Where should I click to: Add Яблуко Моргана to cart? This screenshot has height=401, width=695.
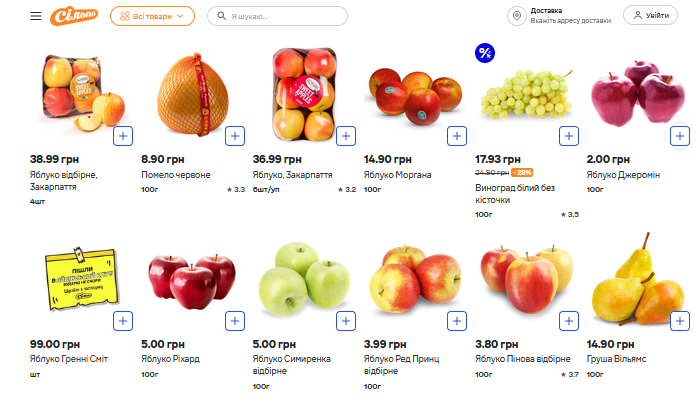pyautogui.click(x=458, y=135)
